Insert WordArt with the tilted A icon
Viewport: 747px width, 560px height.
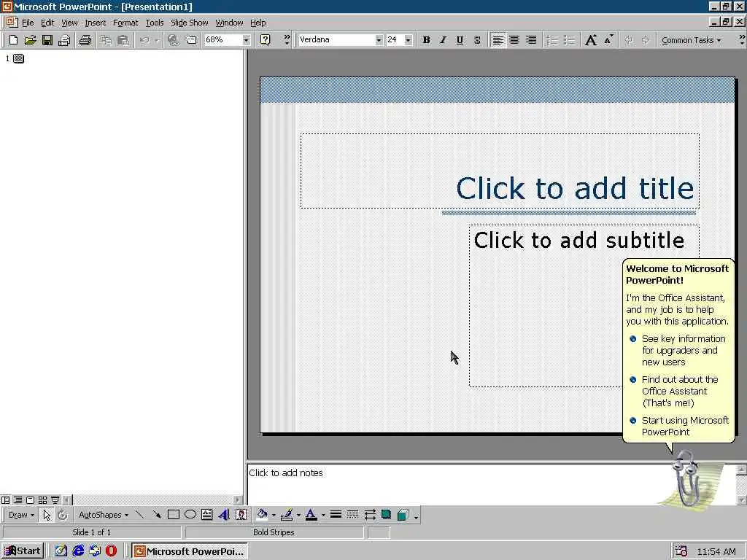(224, 515)
